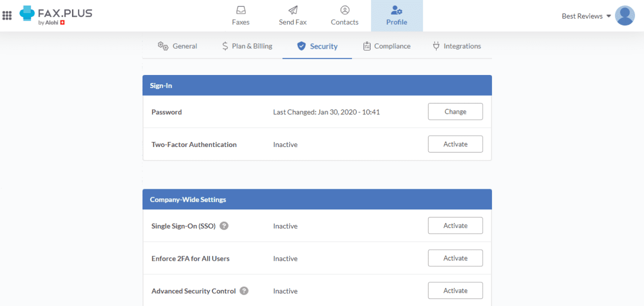644x306 pixels.
Task: Enable Enforce 2FA for All Users
Action: click(455, 258)
